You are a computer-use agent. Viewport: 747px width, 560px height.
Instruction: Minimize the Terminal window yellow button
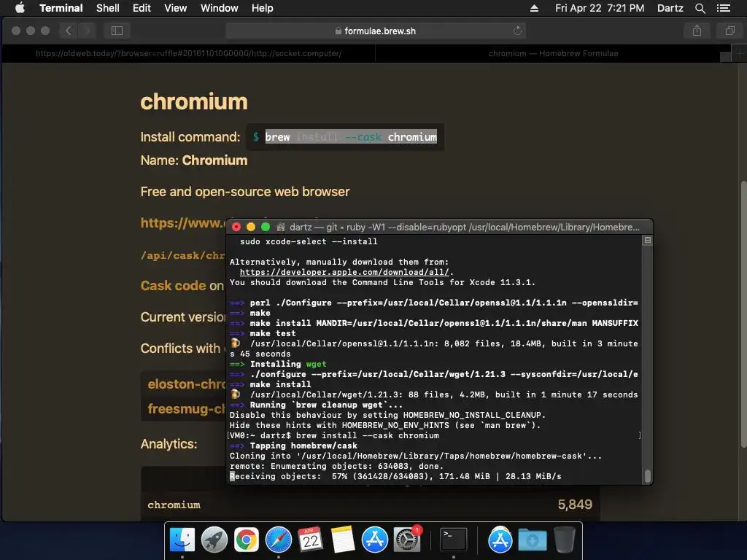point(251,227)
